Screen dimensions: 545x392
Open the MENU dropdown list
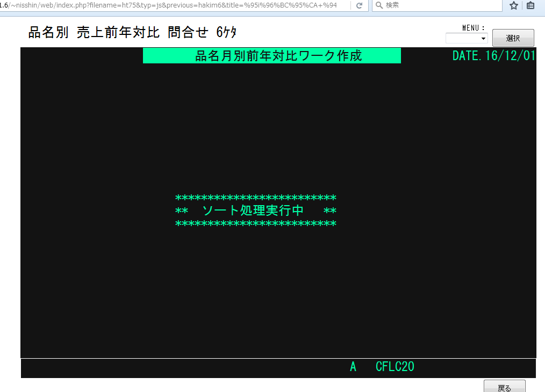(467, 39)
